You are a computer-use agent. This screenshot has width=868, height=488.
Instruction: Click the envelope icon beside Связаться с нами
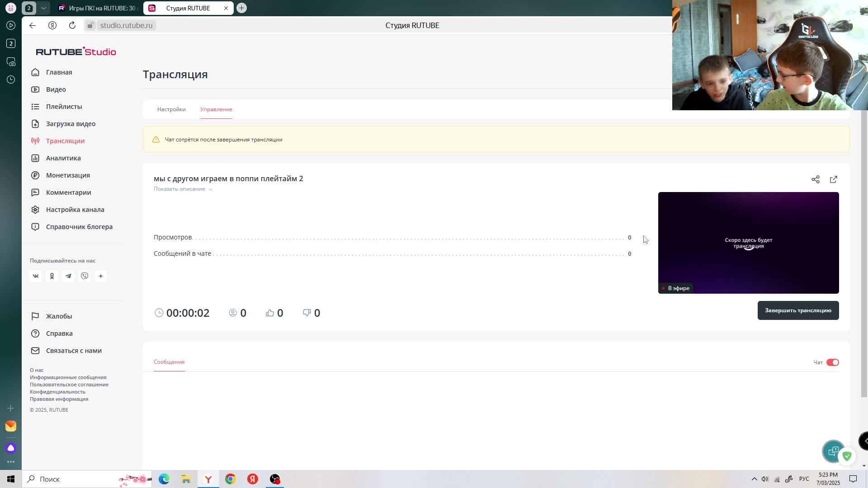tap(35, 351)
